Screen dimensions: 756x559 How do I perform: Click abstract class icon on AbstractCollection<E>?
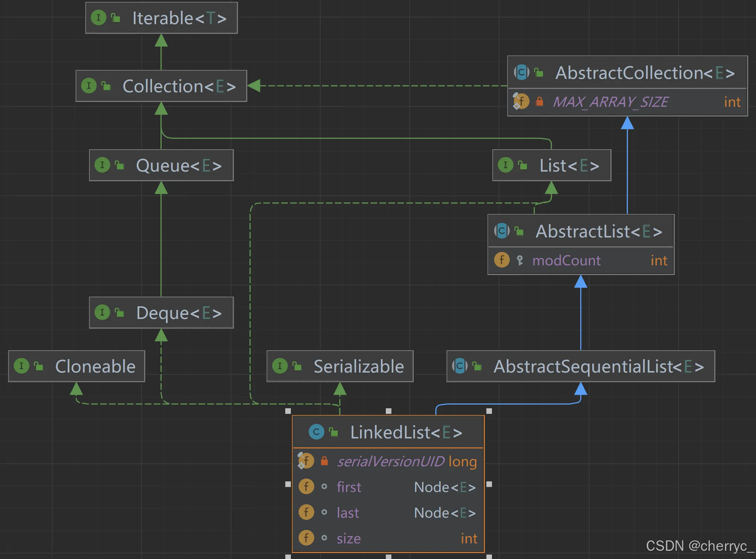[521, 72]
